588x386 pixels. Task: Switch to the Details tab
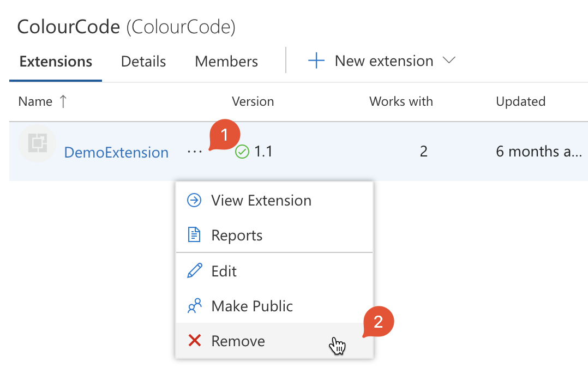[x=143, y=61]
